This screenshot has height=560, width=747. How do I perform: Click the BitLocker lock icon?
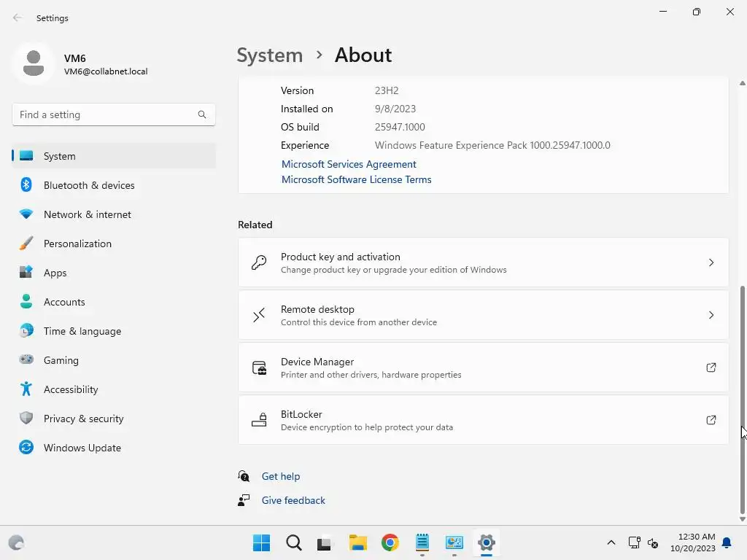coord(259,420)
